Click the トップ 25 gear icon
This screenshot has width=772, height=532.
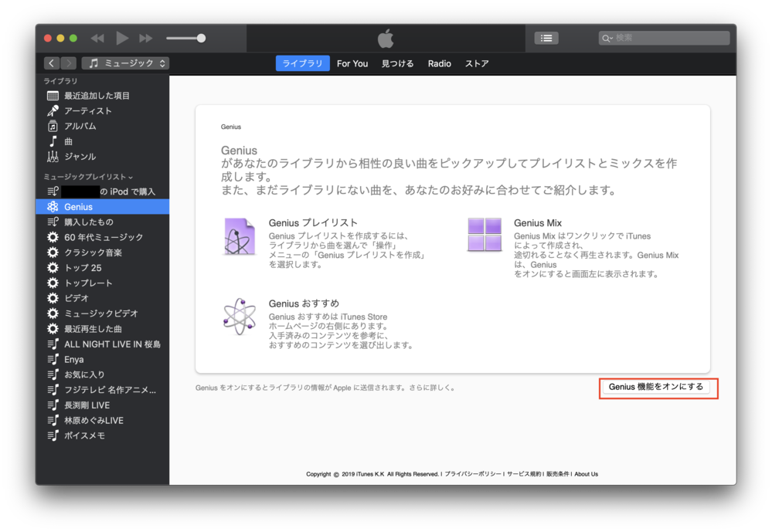click(x=53, y=268)
